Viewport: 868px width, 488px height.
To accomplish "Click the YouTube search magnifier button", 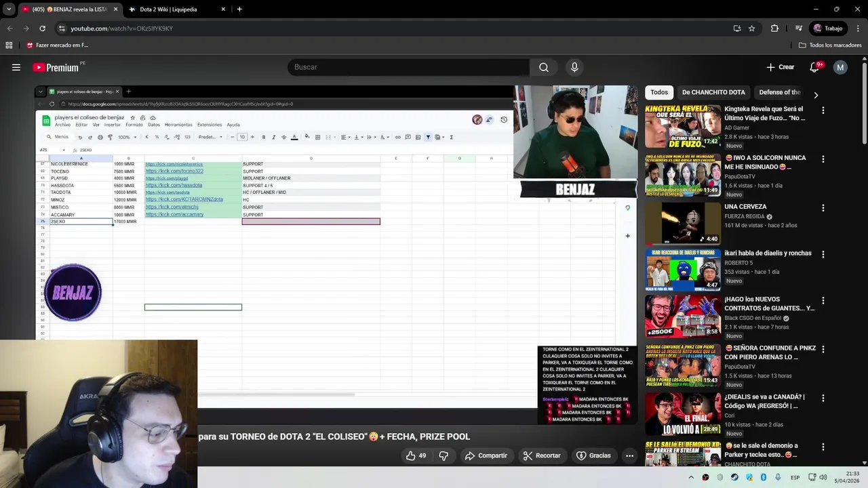I will (x=544, y=67).
